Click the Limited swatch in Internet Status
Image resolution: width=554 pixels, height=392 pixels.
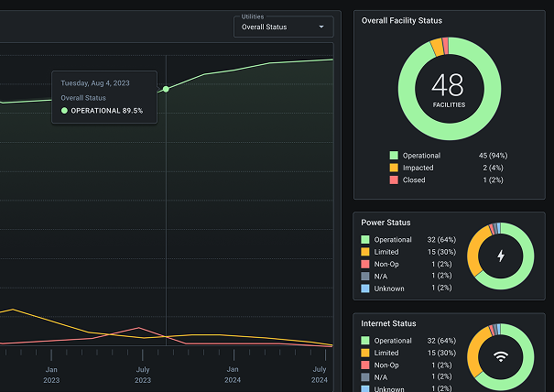[365, 353]
